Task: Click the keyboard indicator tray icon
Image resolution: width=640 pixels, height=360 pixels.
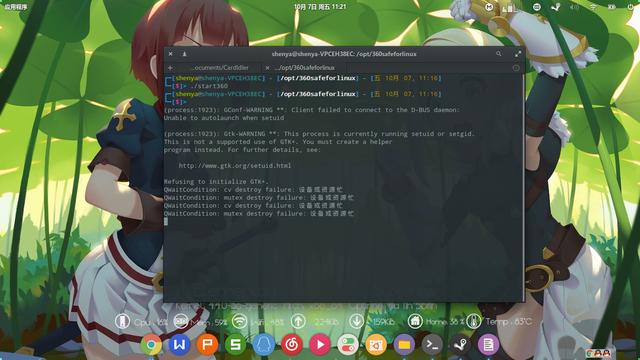Action: [537, 7]
